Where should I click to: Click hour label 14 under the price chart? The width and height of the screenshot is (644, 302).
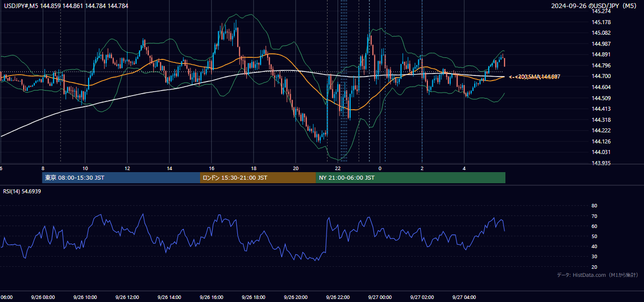[169, 169]
